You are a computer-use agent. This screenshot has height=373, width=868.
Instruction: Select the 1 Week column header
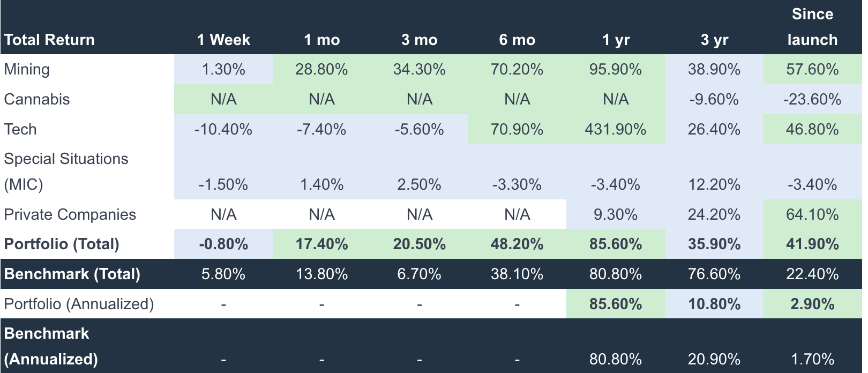[223, 40]
